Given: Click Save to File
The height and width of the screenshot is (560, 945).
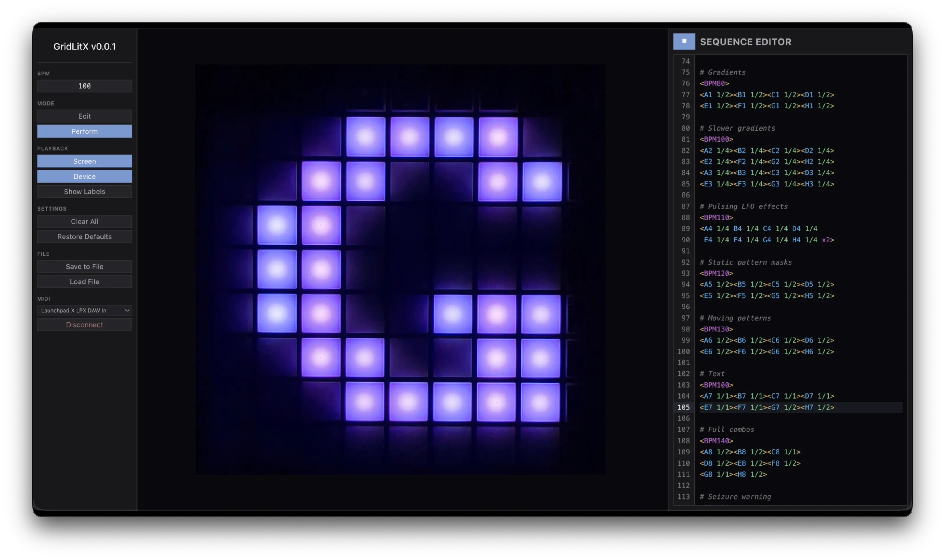Looking at the screenshot, I should (x=85, y=266).
